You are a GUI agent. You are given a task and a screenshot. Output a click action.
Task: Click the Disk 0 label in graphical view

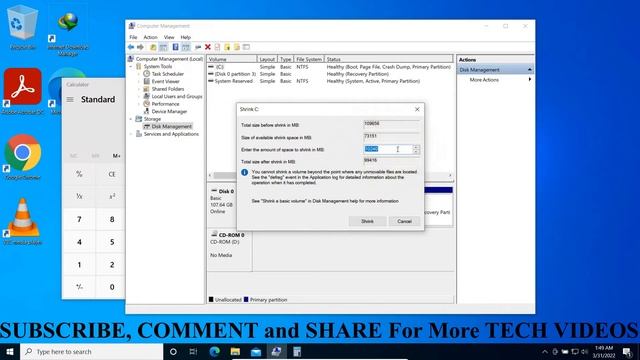(x=226, y=191)
